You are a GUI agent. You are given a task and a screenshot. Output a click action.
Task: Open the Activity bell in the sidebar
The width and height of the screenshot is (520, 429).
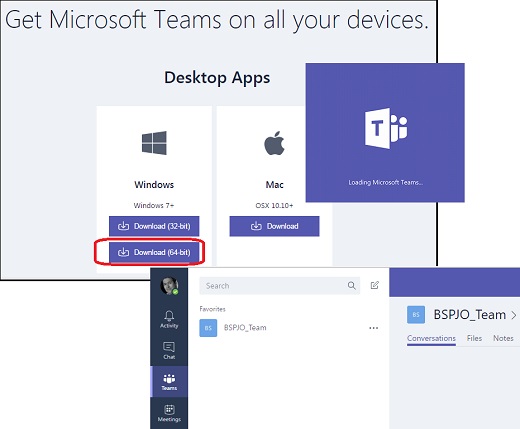[169, 319]
